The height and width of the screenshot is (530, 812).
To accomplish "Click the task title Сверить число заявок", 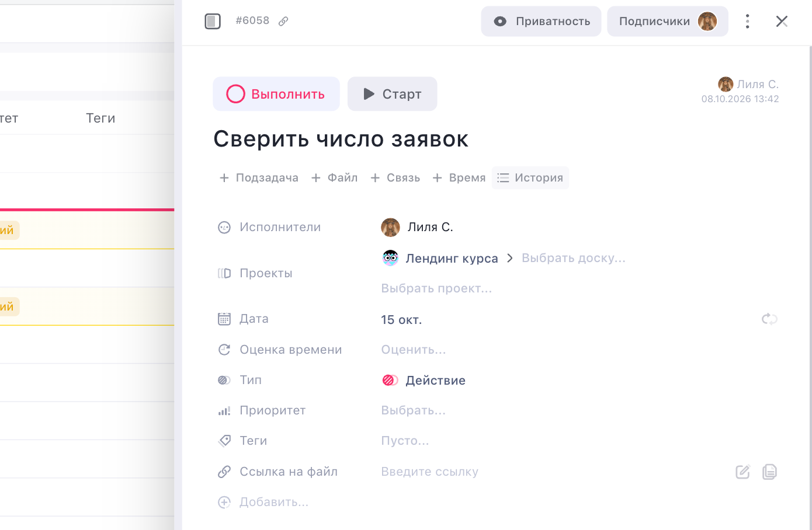I will pyautogui.click(x=341, y=139).
